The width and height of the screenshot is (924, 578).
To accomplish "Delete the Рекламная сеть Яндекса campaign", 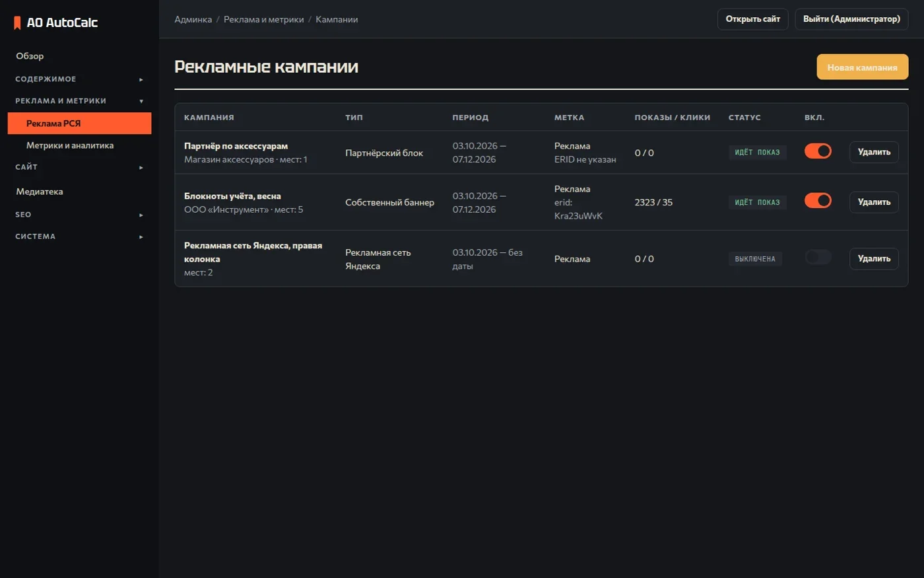I will point(874,259).
